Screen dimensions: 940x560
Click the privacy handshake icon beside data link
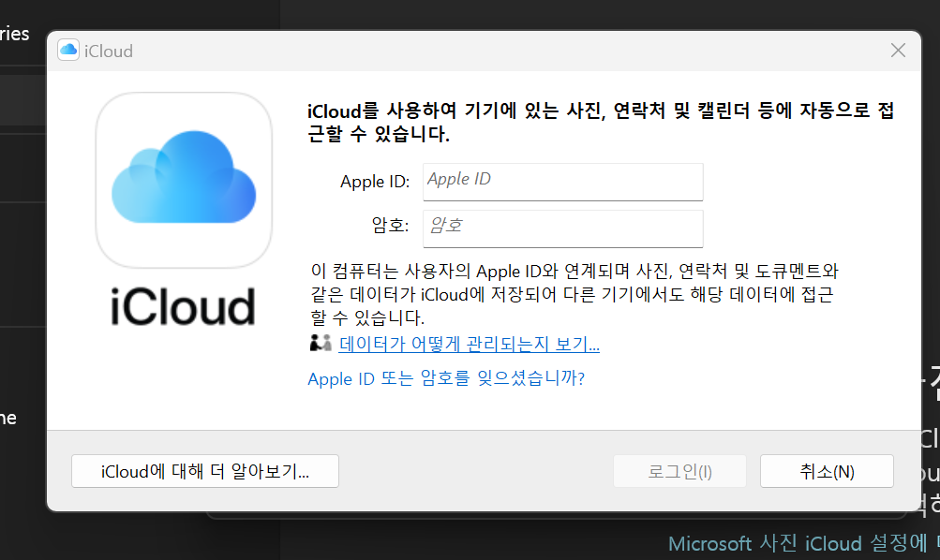[321, 343]
